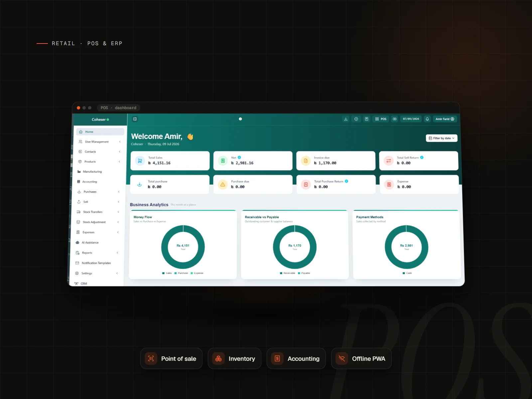The width and height of the screenshot is (532, 399).
Task: Expand the Contacts submenu chevron
Action: point(119,152)
